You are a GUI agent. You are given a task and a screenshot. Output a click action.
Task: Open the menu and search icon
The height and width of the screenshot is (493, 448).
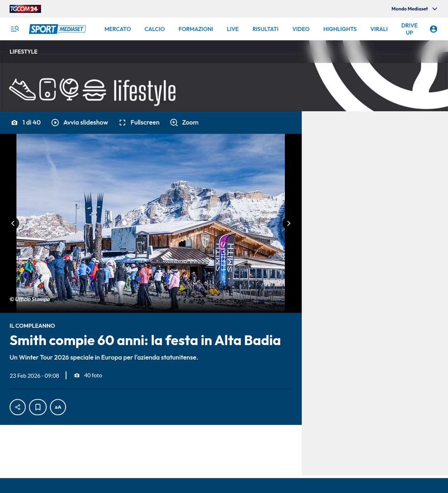pyautogui.click(x=15, y=29)
